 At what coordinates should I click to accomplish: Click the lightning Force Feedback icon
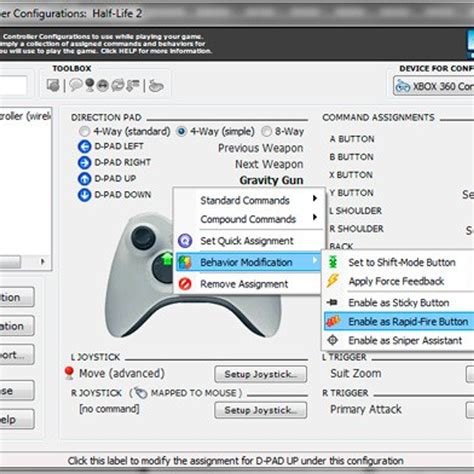pyautogui.click(x=333, y=281)
